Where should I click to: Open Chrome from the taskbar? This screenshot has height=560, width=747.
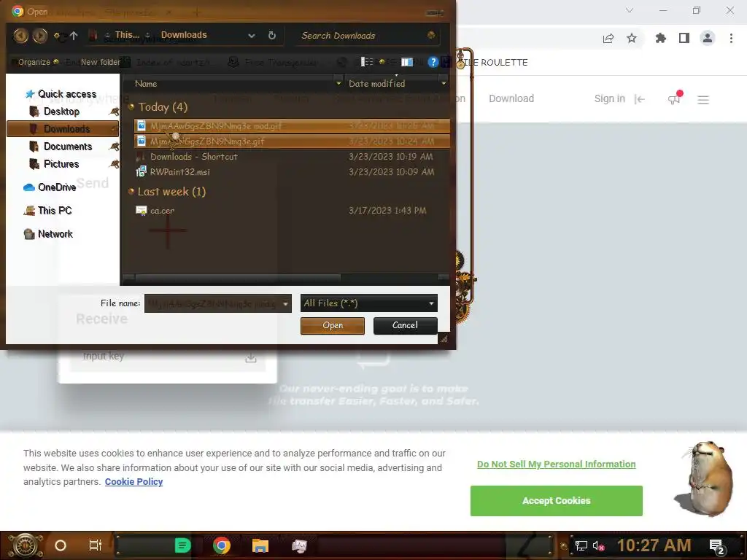tap(222, 545)
